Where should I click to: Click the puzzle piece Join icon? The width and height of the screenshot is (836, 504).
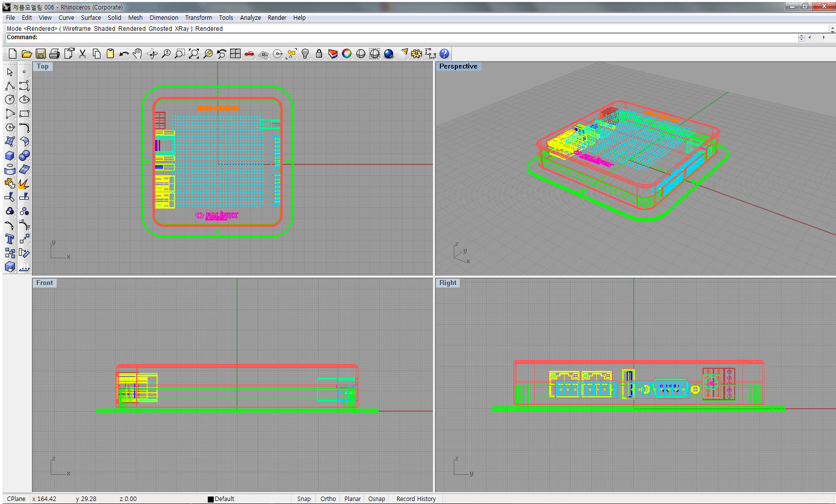[x=10, y=183]
